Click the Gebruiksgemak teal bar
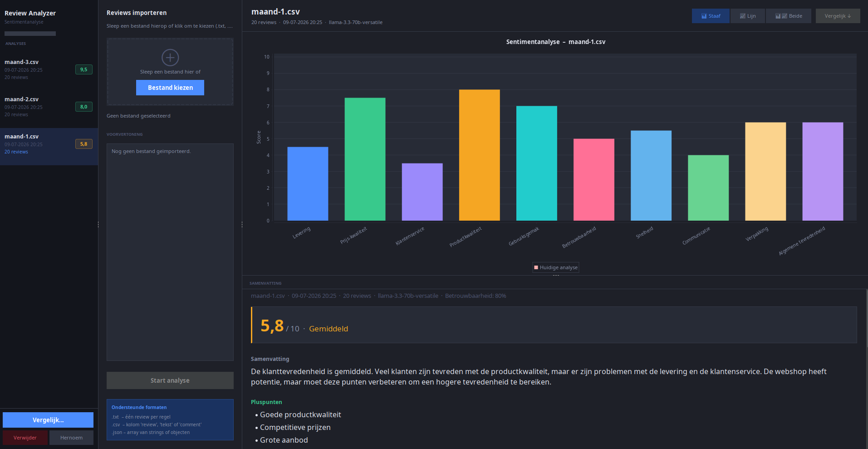 [x=536, y=163]
